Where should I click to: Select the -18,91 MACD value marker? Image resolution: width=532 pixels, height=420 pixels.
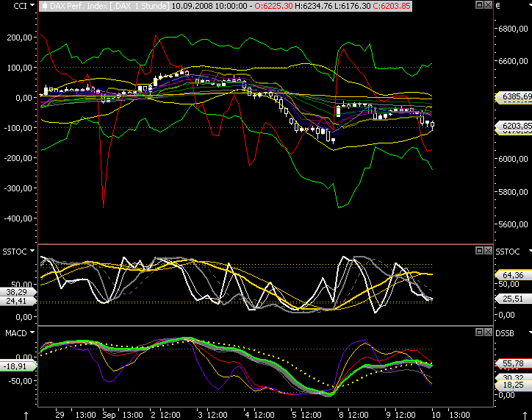click(x=18, y=366)
